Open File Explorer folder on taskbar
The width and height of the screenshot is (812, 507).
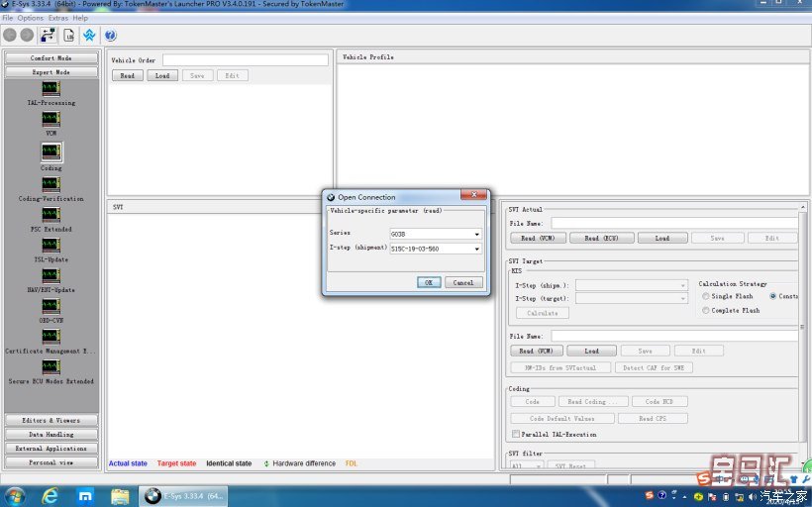pyautogui.click(x=120, y=497)
